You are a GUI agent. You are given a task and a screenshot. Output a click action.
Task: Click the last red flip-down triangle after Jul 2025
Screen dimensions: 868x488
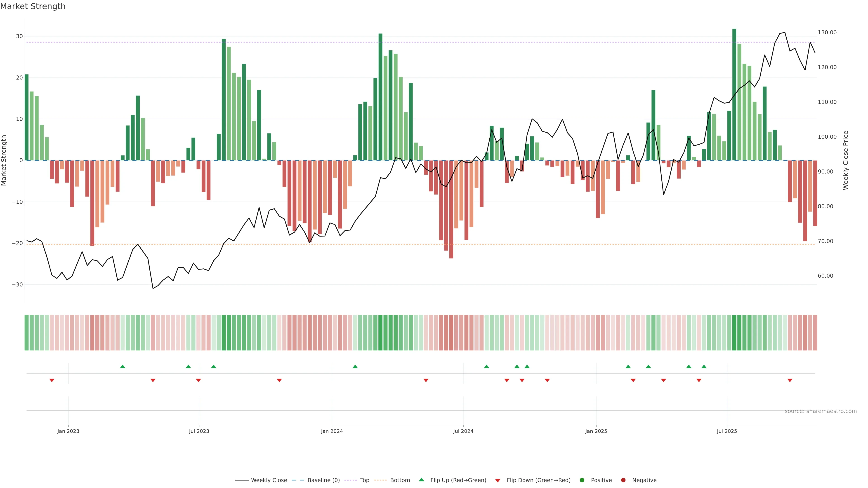(790, 380)
